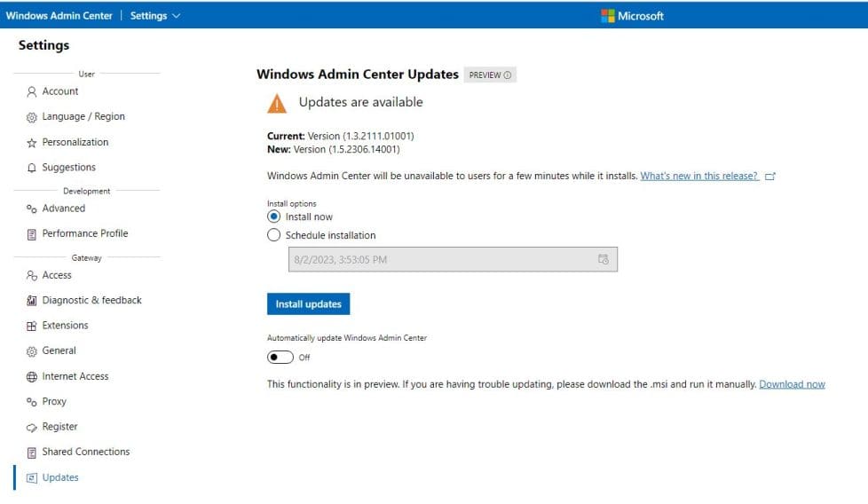Expand the Settings dropdown chevron in header

(x=177, y=16)
